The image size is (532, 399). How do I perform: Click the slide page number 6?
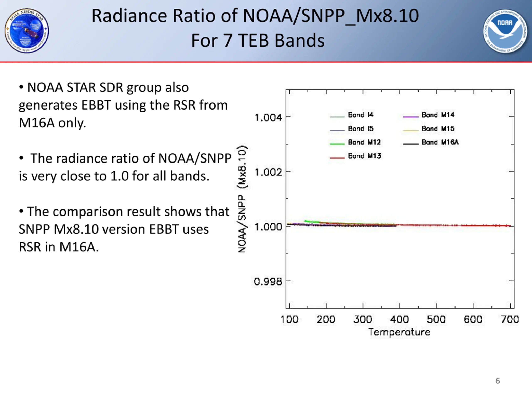click(x=498, y=381)
